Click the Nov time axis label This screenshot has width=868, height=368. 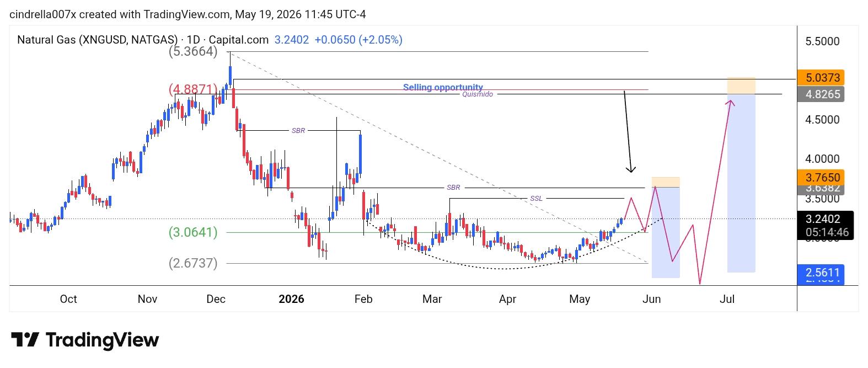(147, 299)
